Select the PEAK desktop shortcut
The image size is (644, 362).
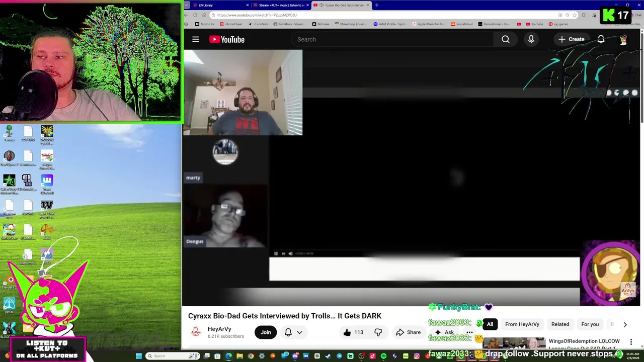(47, 256)
